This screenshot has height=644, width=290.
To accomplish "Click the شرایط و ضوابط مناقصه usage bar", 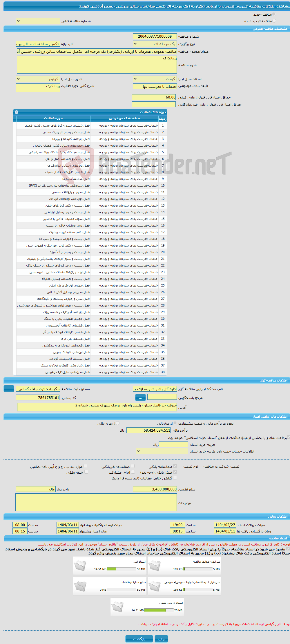I will coord(198,569).
